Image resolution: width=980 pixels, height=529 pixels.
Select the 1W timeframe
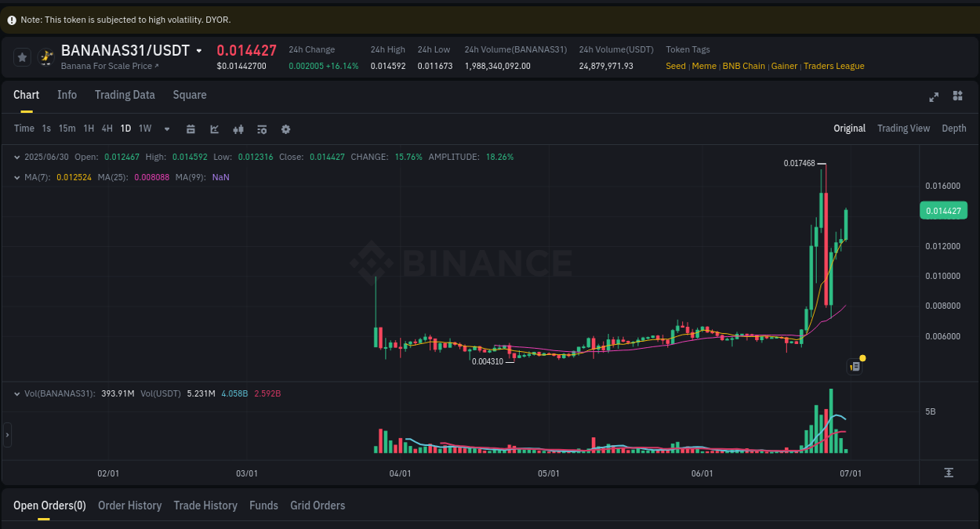coord(144,129)
